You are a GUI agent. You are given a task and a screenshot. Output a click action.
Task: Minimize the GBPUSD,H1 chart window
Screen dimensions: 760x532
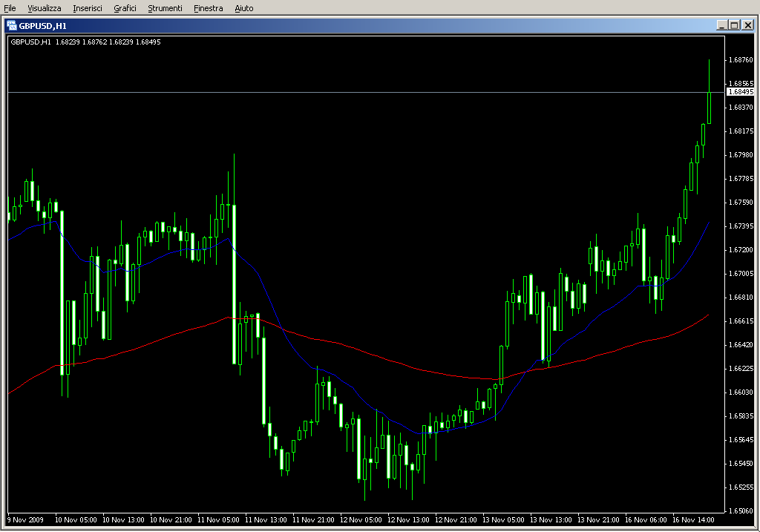pos(721,25)
